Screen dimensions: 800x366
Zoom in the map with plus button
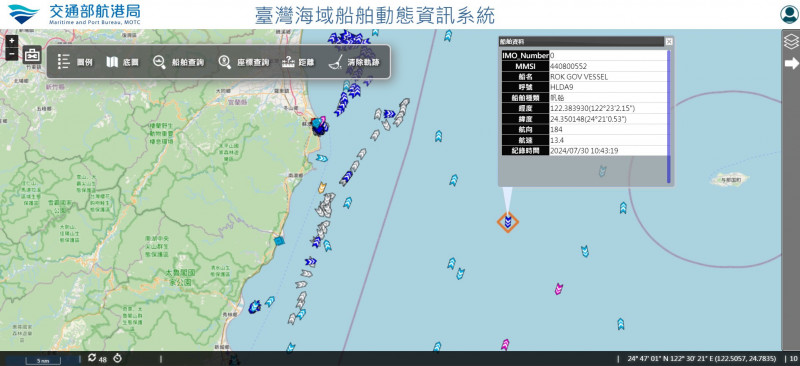tap(12, 41)
